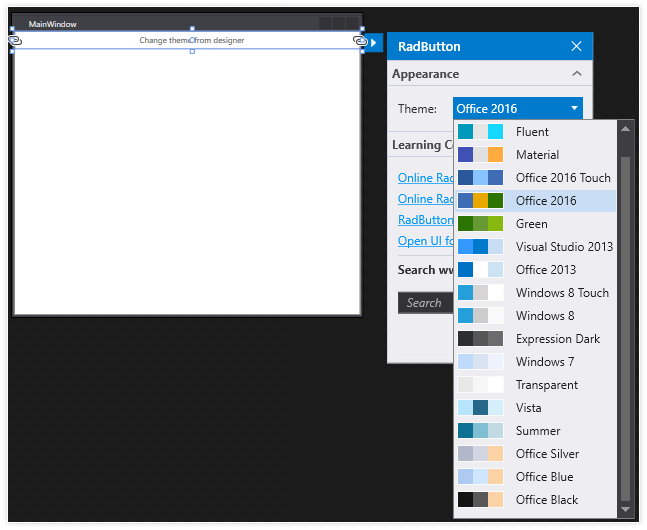
Task: Choose the highlighted Office 2016 list item
Action: 536,201
